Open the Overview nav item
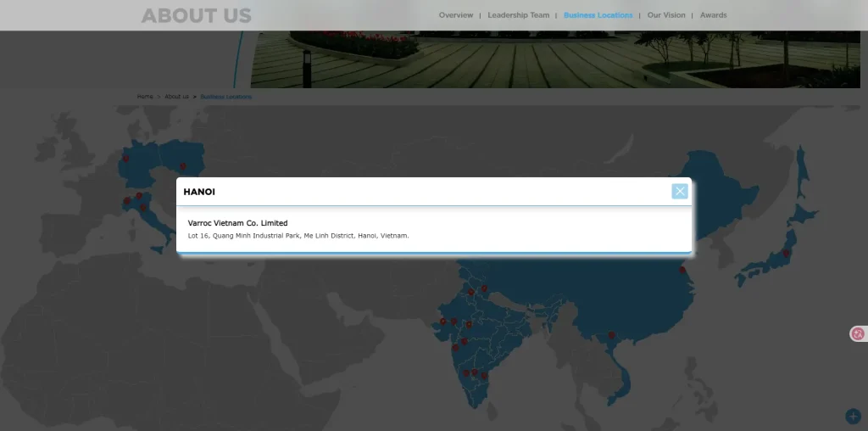The height and width of the screenshot is (431, 868). [x=455, y=15]
